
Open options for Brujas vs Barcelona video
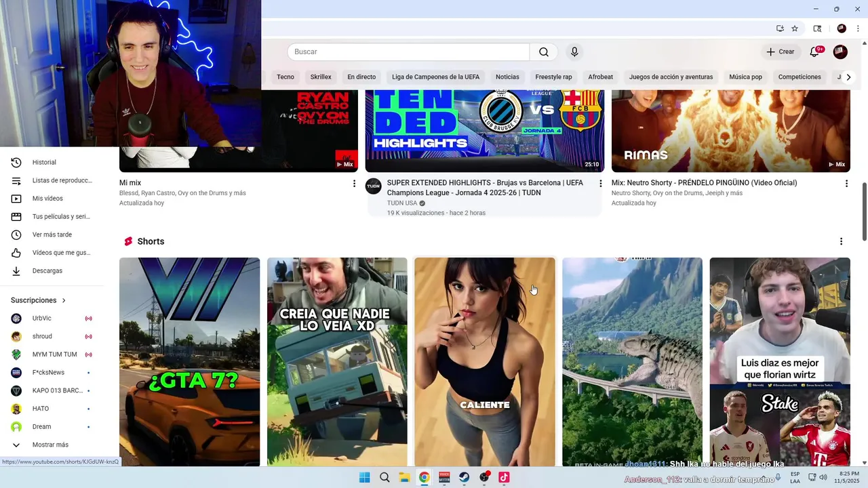[x=600, y=184]
